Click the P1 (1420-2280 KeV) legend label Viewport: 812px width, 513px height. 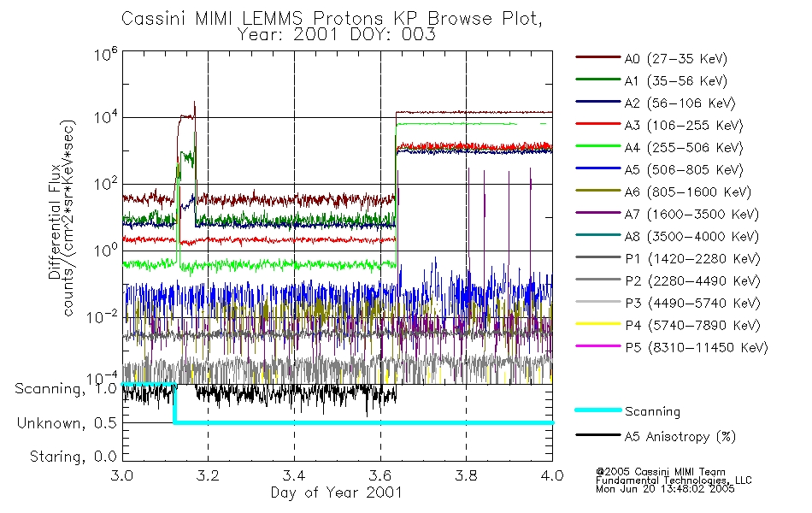[692, 259]
